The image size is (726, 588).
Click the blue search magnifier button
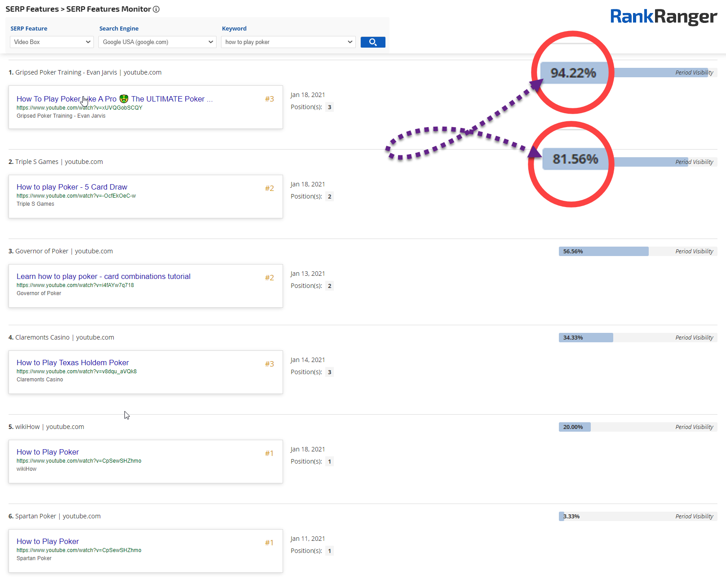[373, 42]
